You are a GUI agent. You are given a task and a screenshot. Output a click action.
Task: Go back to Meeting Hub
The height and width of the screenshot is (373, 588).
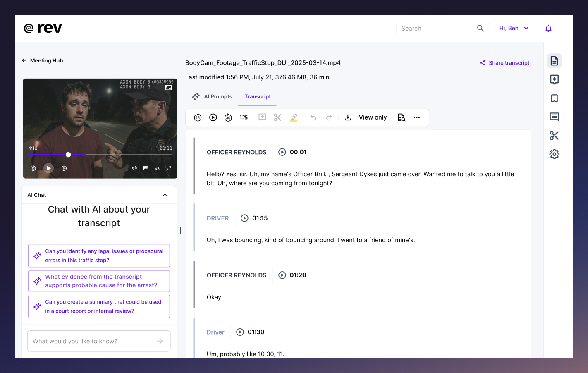click(x=42, y=60)
